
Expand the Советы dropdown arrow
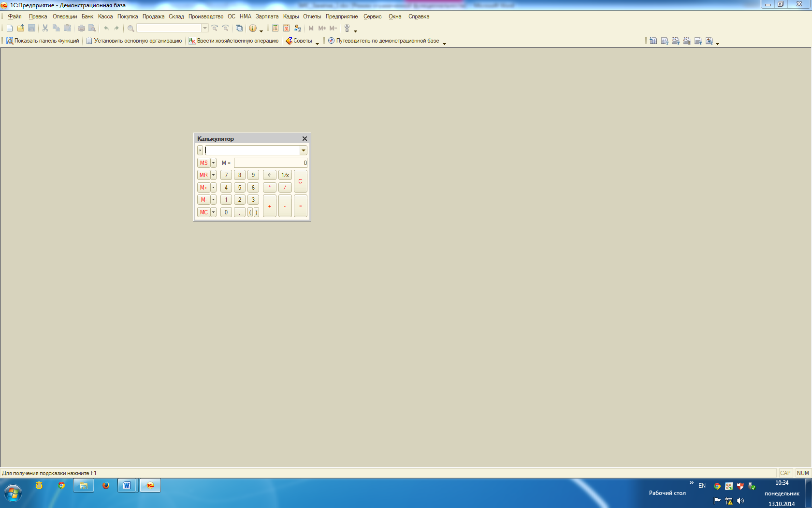click(x=317, y=43)
